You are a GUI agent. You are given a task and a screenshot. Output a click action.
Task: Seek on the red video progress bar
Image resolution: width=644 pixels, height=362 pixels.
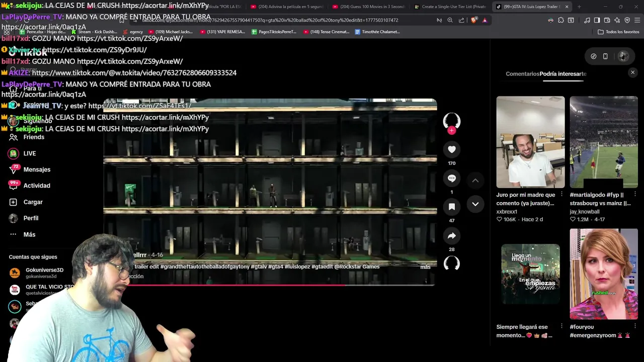pos(270,285)
